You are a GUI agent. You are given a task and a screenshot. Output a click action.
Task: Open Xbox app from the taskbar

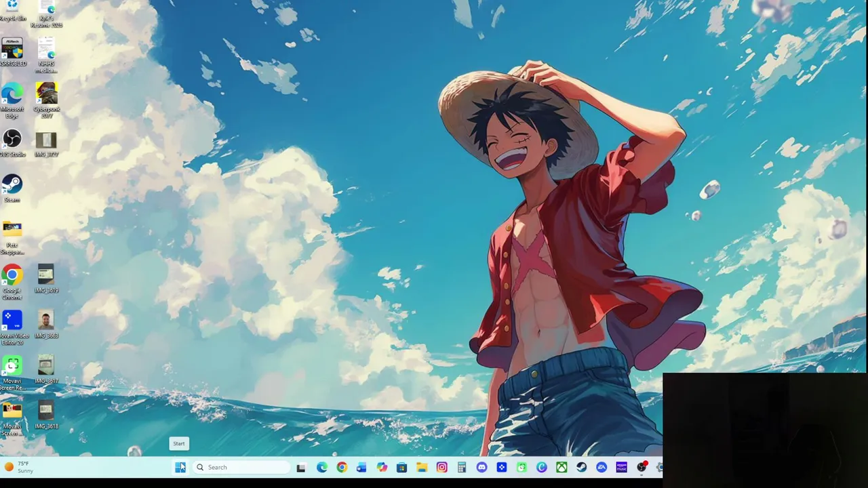coord(561,467)
